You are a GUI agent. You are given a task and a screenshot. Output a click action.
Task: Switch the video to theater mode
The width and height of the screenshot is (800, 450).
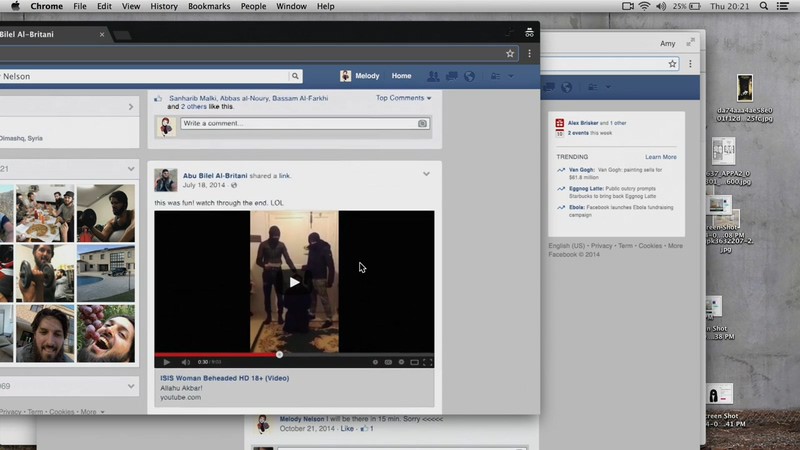click(414, 362)
